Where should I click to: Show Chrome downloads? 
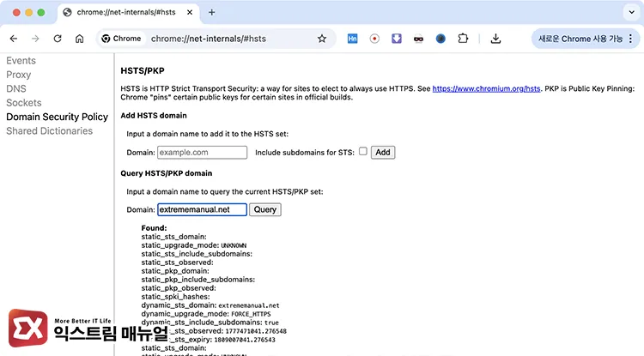point(495,39)
